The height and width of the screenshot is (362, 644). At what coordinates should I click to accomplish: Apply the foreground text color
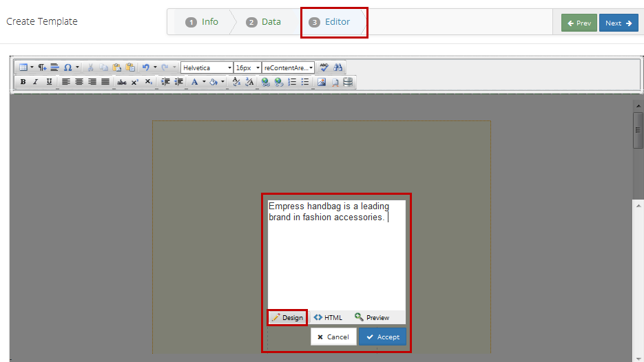195,82
